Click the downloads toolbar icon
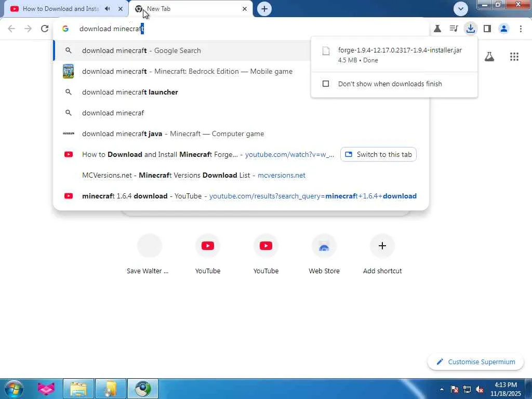This screenshot has width=532, height=399. [470, 29]
